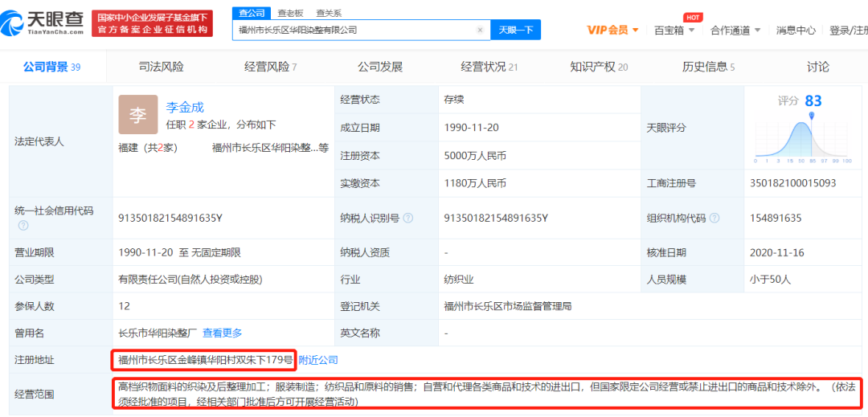Click the 实缴资本 value 1180万人民币
Screen dimensions: 868x417
point(475,183)
